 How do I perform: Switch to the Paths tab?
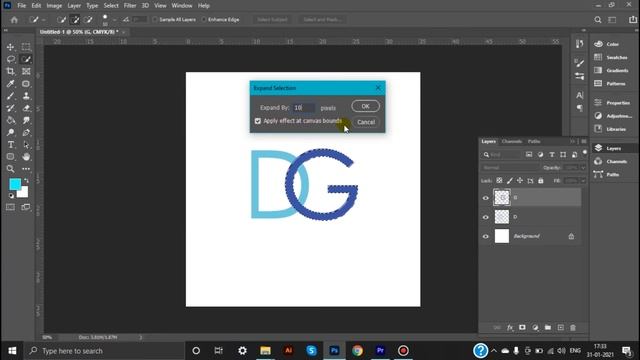[x=534, y=141]
